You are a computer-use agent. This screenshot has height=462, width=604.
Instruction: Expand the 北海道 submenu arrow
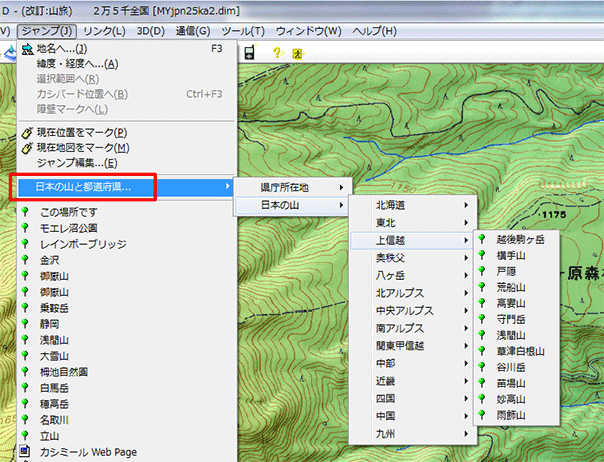click(466, 205)
